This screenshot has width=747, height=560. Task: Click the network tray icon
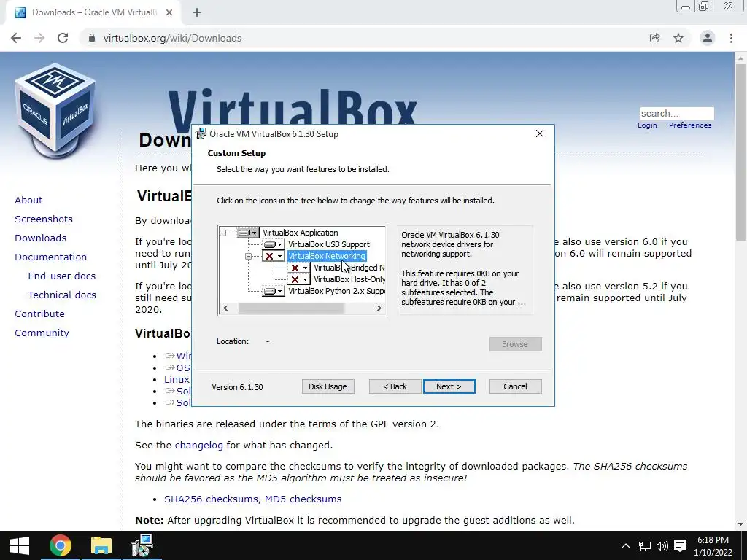[645, 546]
